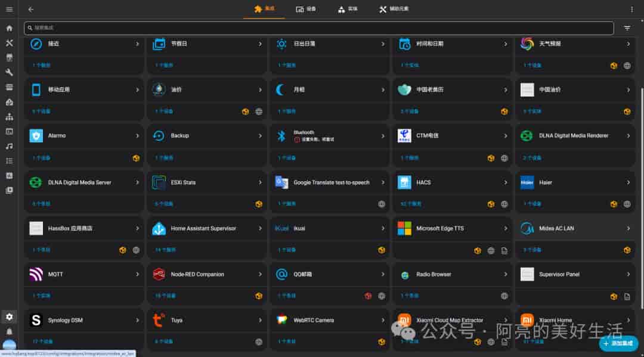Image resolution: width=644 pixels, height=357 pixels.
Task: Click the DLNA Digital Media Renderer icon
Action: 527,135
